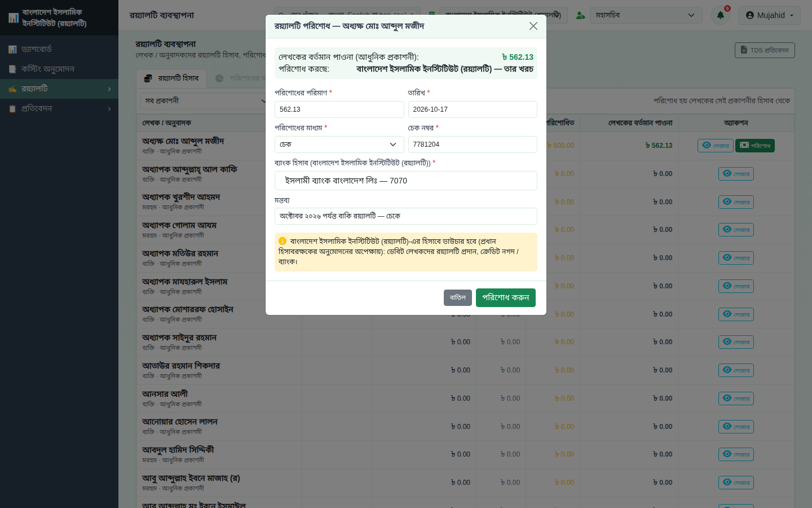Screen dimensions: 812x508
Task: Open the মহাসচিব role dropdown
Action: pyautogui.click(x=646, y=15)
